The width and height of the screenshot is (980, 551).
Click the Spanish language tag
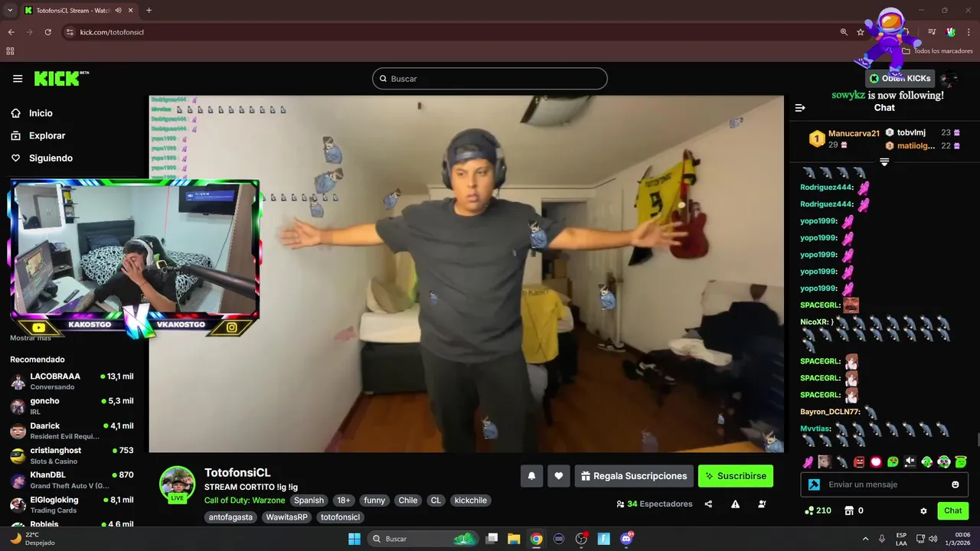pyautogui.click(x=309, y=500)
